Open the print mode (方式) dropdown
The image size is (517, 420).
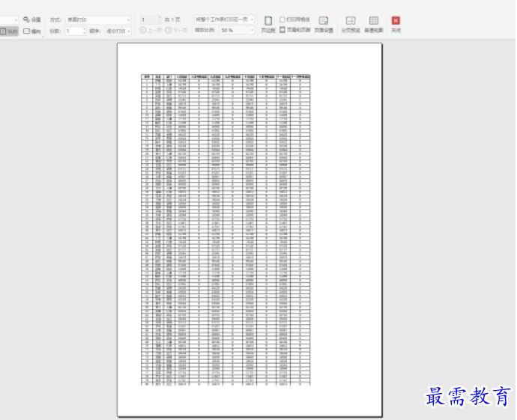coord(98,19)
